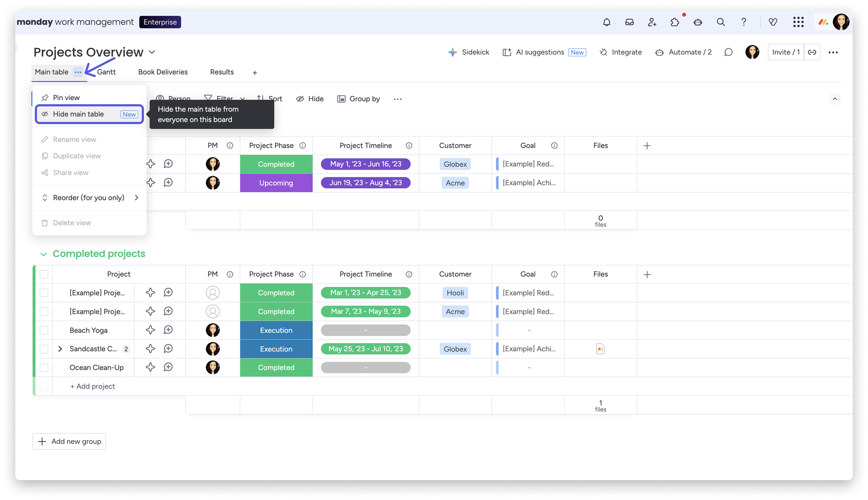Click the Upcoming purple phase status cell
The width and height of the screenshot is (868, 500).
276,183
